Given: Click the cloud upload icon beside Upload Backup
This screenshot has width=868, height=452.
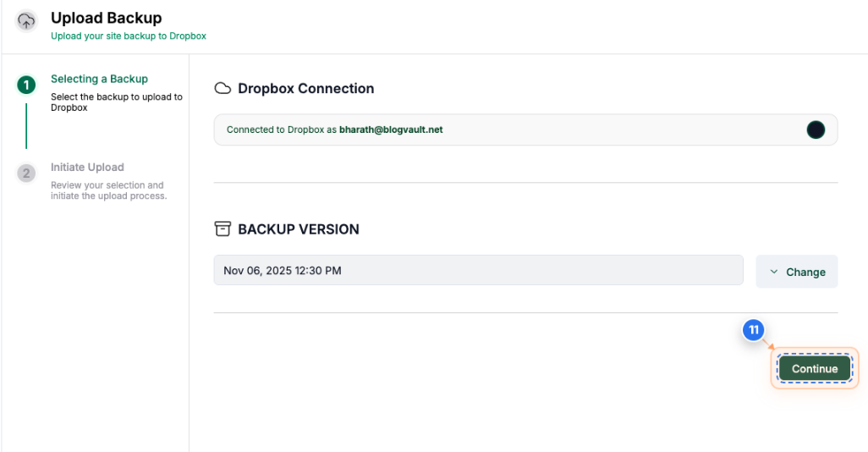Looking at the screenshot, I should [x=26, y=21].
